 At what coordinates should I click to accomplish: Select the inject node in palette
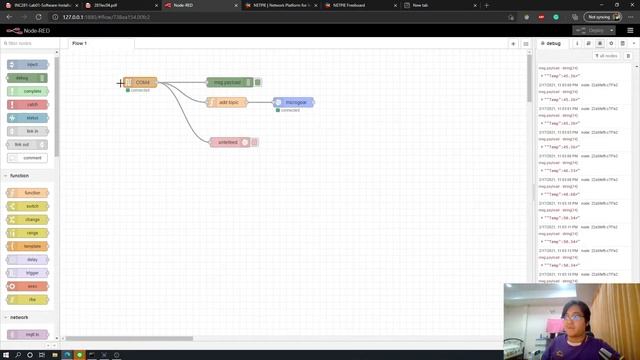pyautogui.click(x=28, y=64)
